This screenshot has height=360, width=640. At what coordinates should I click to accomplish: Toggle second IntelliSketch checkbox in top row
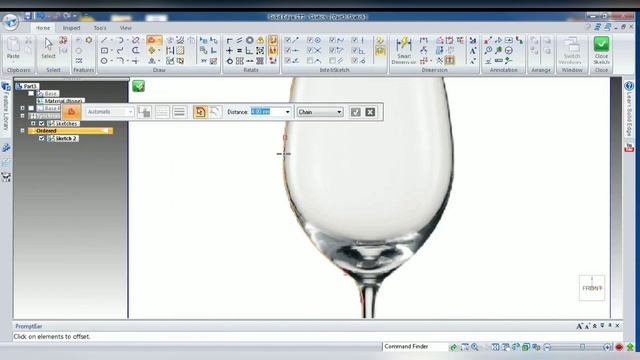coord(310,40)
